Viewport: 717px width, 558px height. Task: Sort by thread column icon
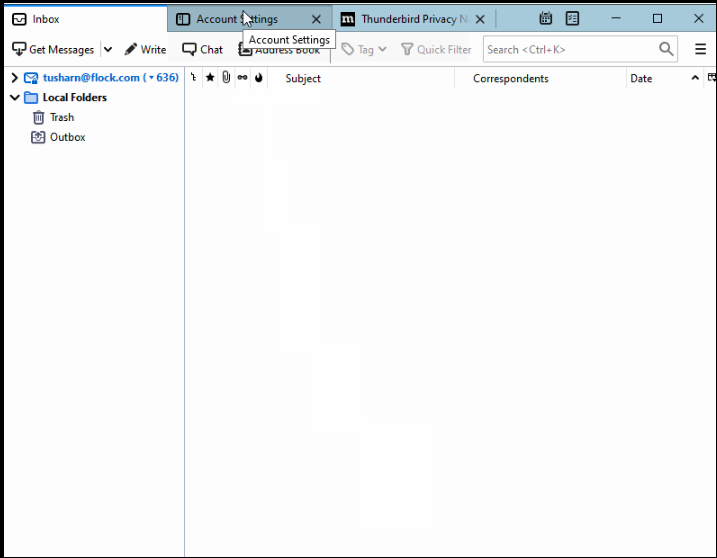click(x=193, y=78)
